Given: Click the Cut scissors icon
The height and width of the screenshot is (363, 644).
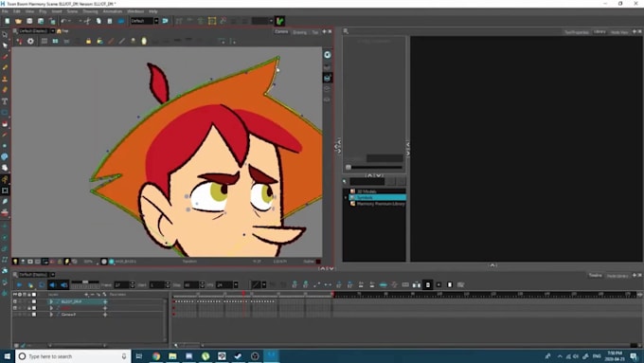Looking at the screenshot, I should 87,21.
